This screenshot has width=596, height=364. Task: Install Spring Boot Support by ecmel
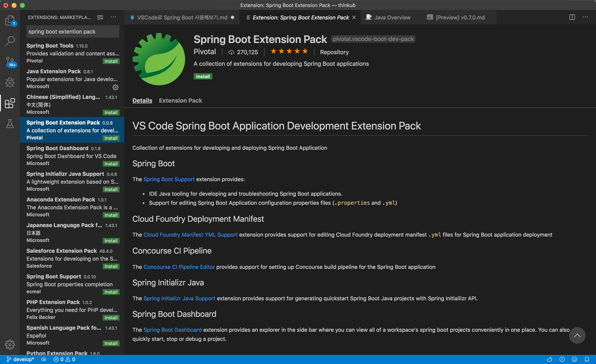point(111,292)
